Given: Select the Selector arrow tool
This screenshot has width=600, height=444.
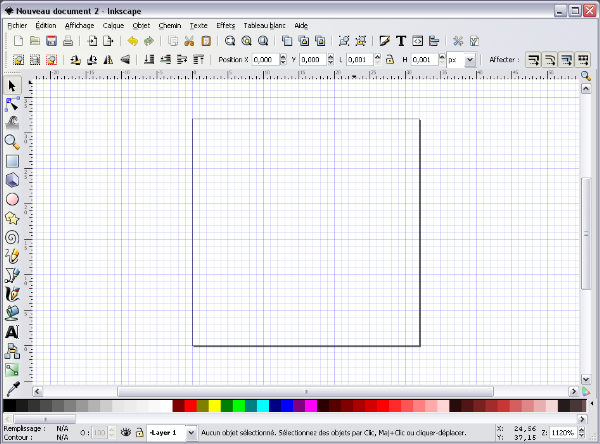Looking at the screenshot, I should pyautogui.click(x=12, y=86).
